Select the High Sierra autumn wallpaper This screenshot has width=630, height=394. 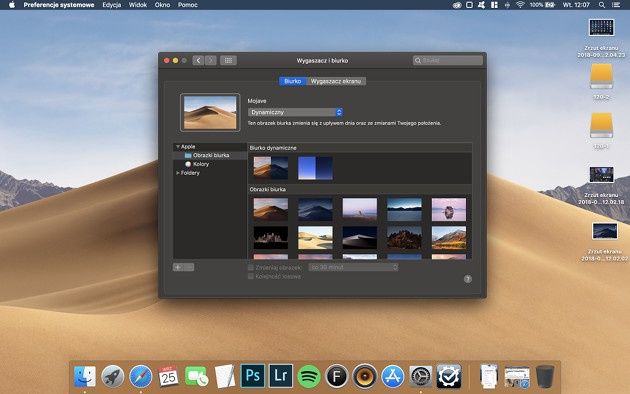(449, 238)
